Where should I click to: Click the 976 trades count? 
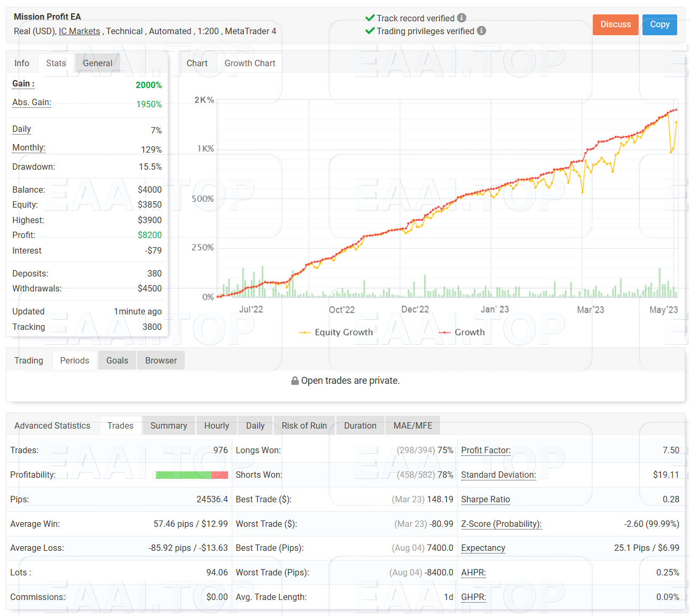[x=221, y=451]
